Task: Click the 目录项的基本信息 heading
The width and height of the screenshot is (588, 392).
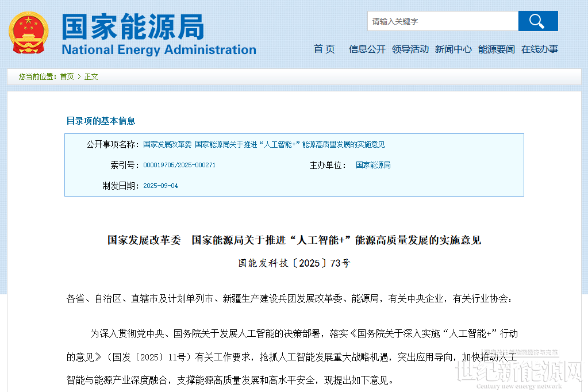Action: [x=101, y=121]
